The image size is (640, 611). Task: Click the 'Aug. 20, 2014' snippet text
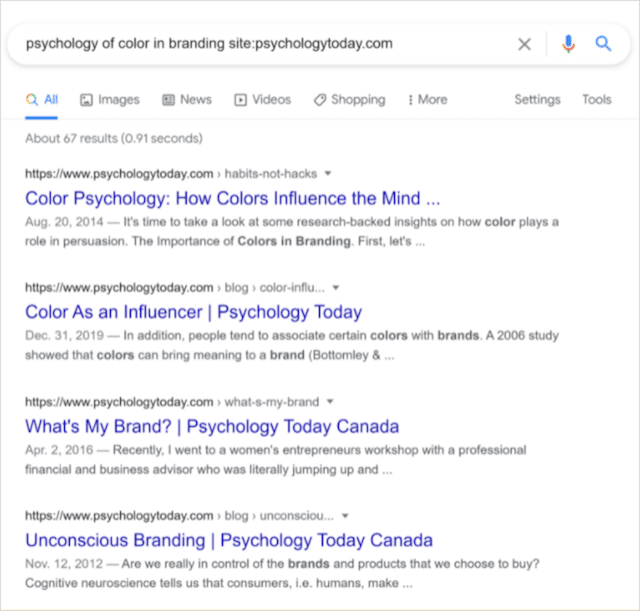click(x=64, y=222)
